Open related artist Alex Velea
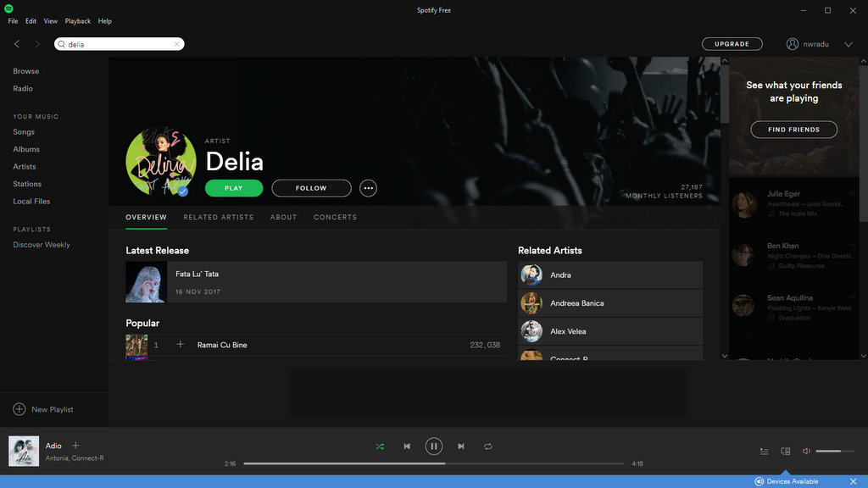The width and height of the screenshot is (868, 488). (610, 331)
